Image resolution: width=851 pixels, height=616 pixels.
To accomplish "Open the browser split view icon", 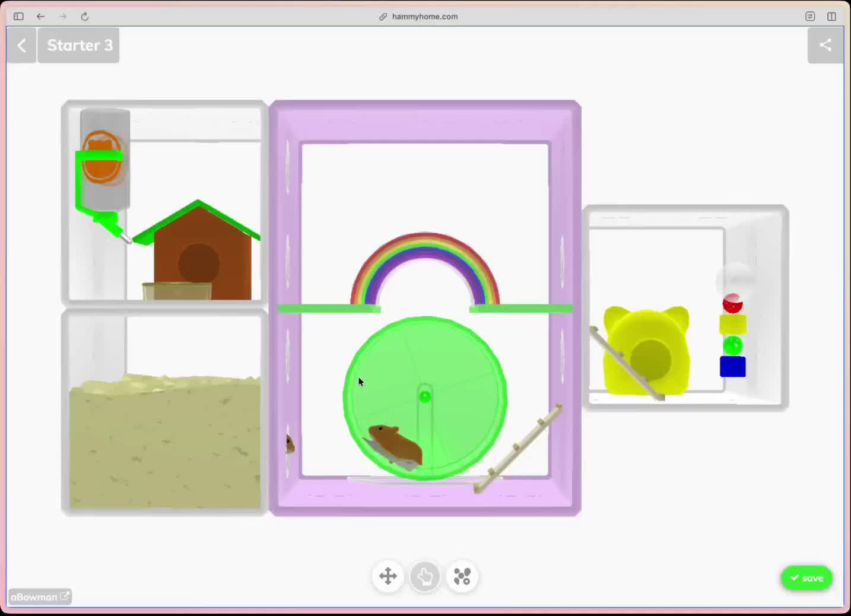I will tap(831, 17).
